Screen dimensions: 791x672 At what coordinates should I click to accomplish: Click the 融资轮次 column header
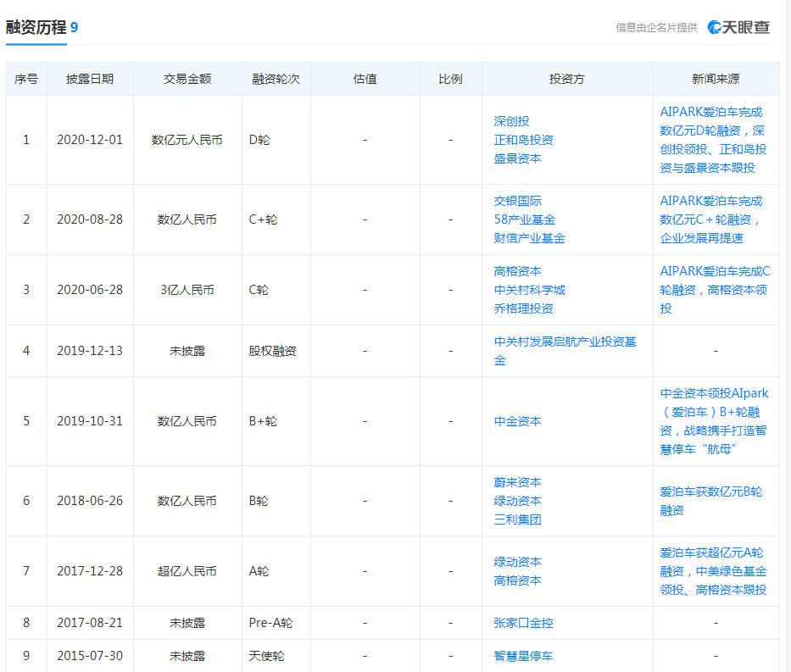(x=276, y=79)
